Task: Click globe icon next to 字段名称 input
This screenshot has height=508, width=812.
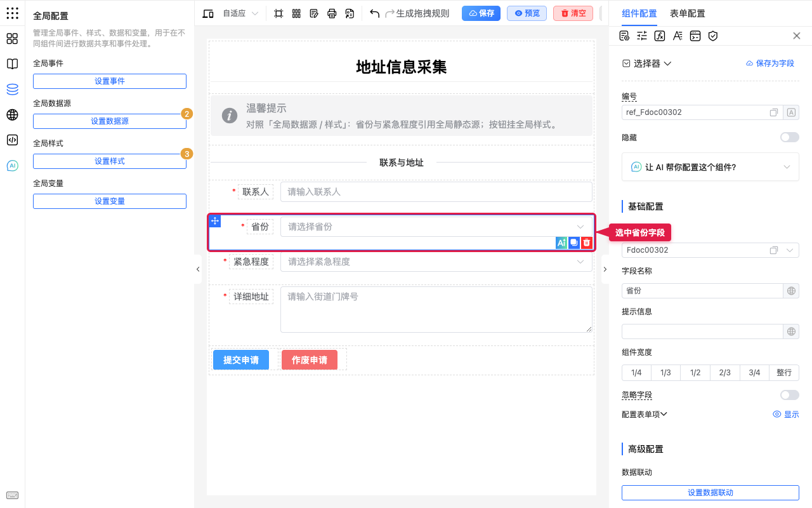Action: pyautogui.click(x=792, y=291)
